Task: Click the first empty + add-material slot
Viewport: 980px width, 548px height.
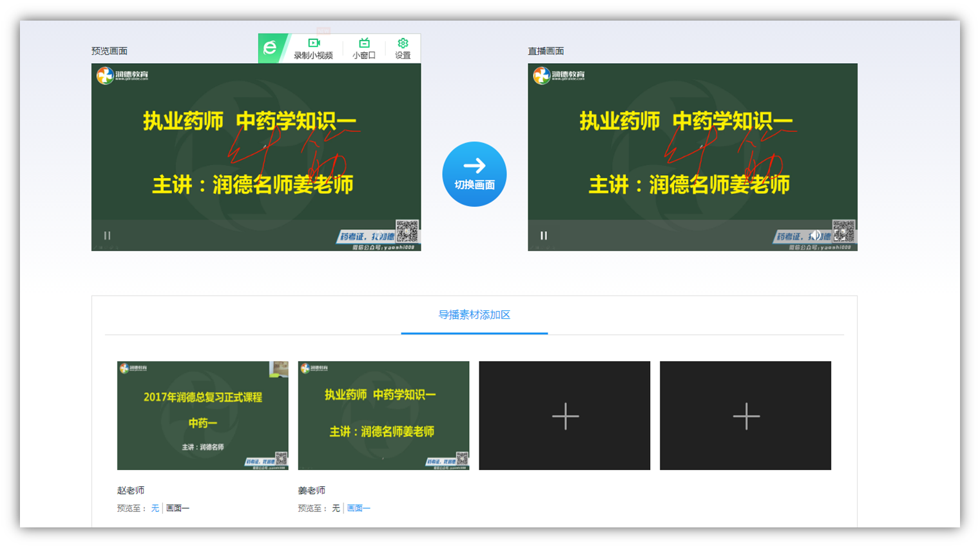Action: 564,415
